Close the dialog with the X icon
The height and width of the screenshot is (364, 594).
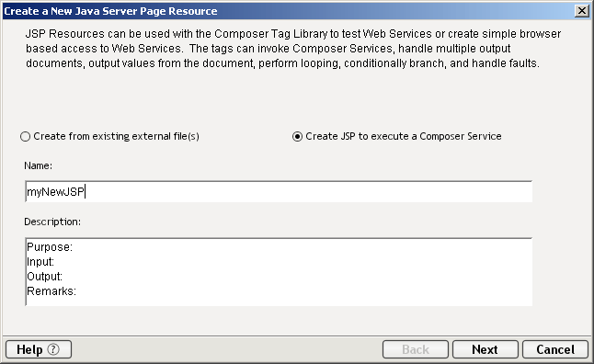tap(581, 11)
